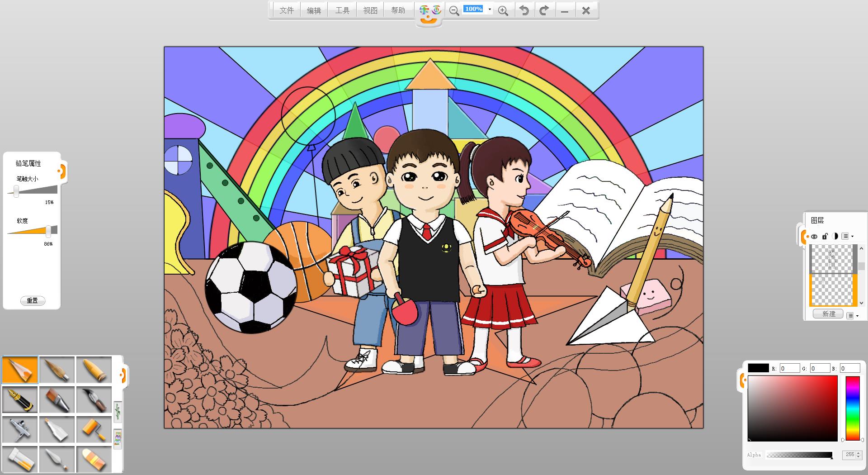Select the fountain pen tool

[x=20, y=399]
